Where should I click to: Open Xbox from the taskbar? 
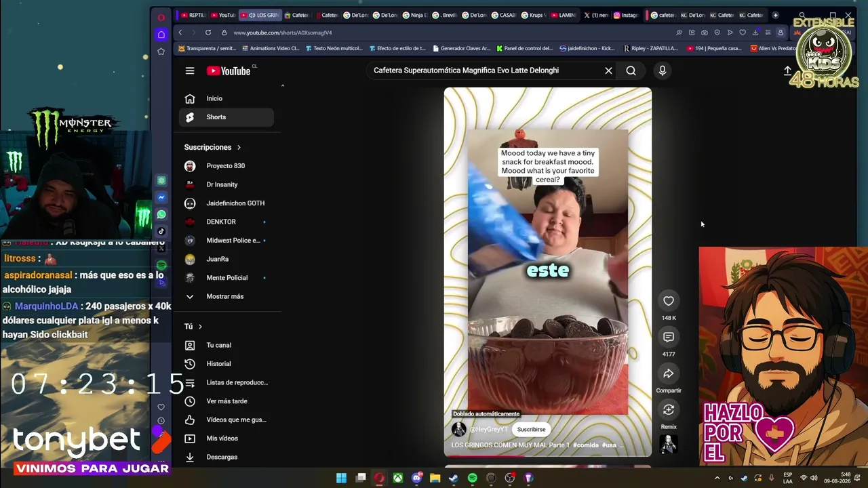397,478
